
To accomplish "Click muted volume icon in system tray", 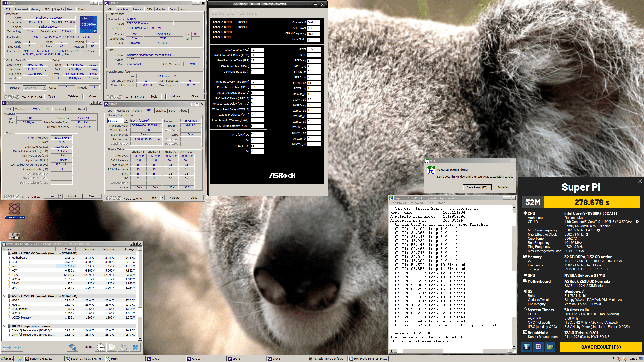I will tap(618, 359).
